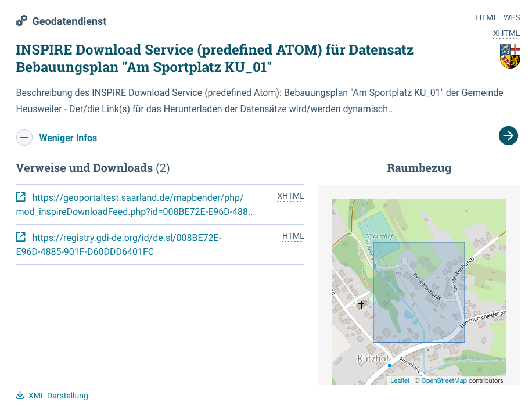The image size is (532, 406).
Task: Click the minus icon beside Weniger Infos
Action: [x=24, y=138]
